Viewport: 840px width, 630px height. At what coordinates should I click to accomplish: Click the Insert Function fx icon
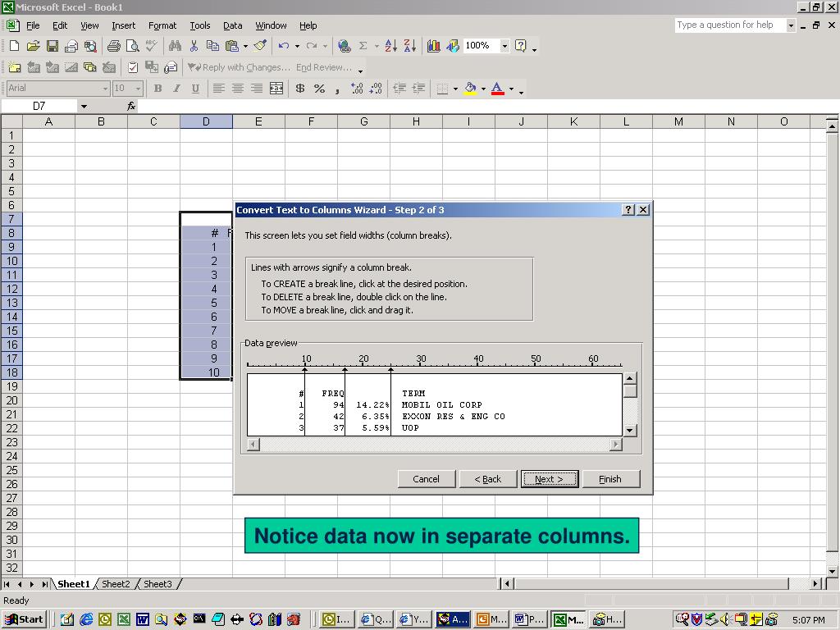click(x=131, y=106)
